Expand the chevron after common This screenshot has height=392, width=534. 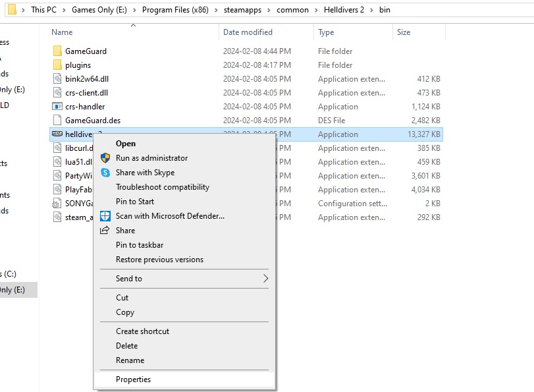[316, 11]
